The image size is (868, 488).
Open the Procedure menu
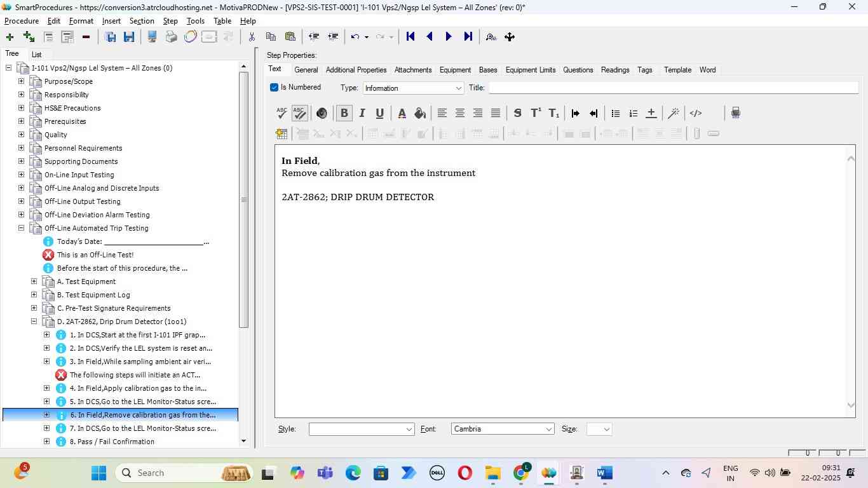(22, 21)
